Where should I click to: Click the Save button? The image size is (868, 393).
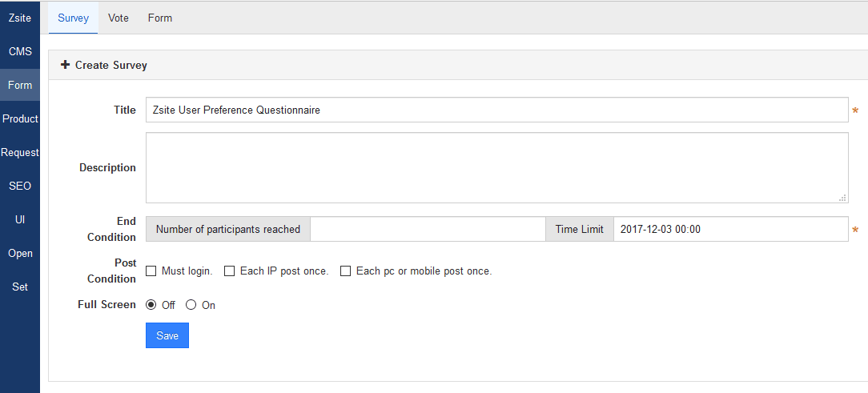[x=167, y=335]
